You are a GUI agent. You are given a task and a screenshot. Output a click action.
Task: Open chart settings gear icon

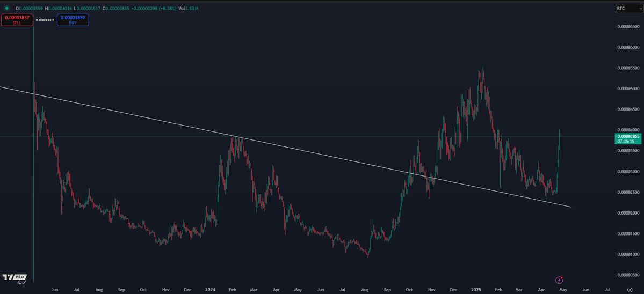click(629, 289)
